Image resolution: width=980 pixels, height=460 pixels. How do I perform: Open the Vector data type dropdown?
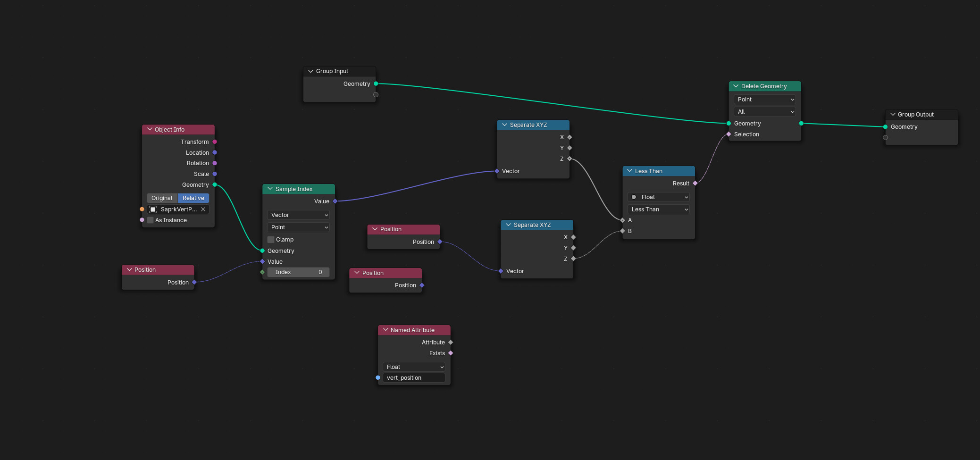tap(299, 215)
